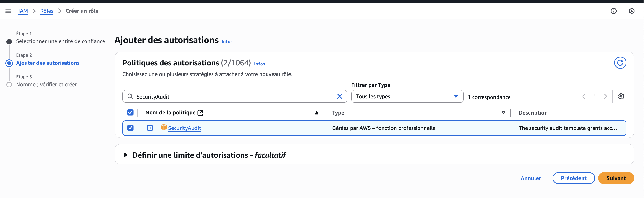Click the policy search input field
644x198 pixels.
(232, 96)
